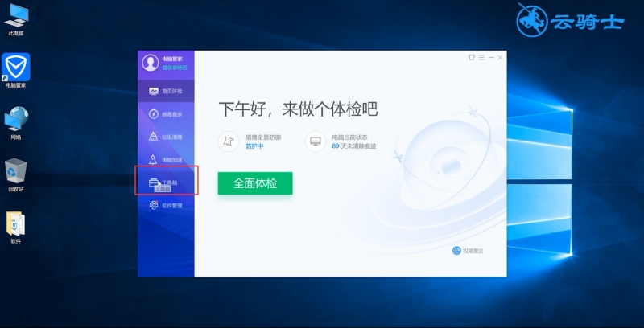
Task: Go to 软件管理 software management
Action: point(166,206)
